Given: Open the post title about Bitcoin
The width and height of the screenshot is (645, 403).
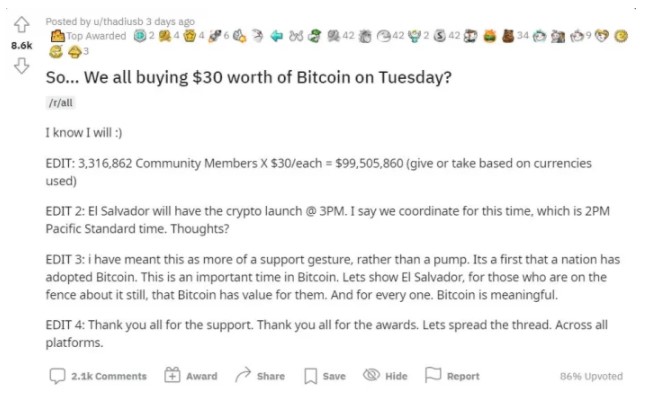Looking at the screenshot, I should tap(248, 77).
